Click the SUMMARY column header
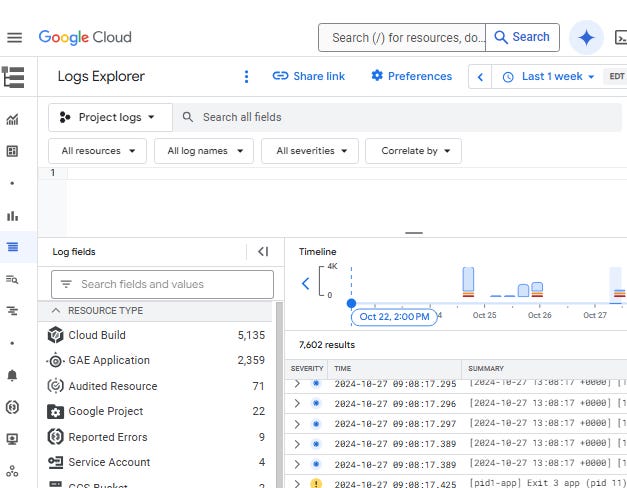The width and height of the screenshot is (627, 488). click(486, 368)
